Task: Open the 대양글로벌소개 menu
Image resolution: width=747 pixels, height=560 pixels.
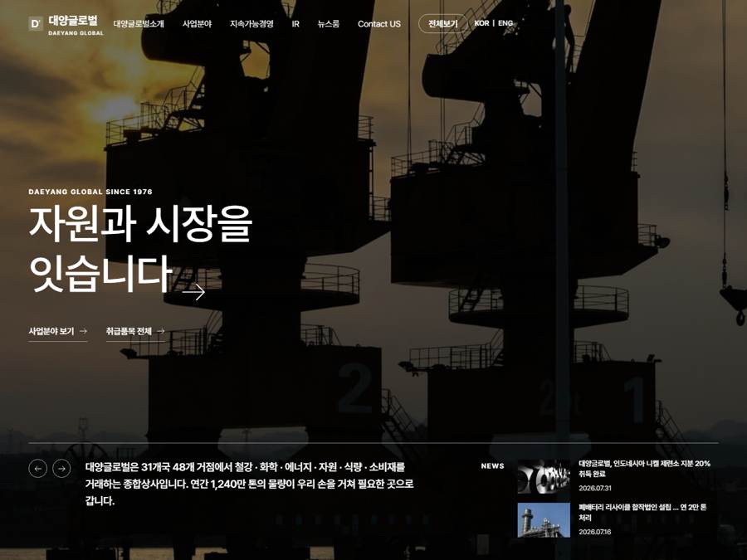Action: coord(139,24)
